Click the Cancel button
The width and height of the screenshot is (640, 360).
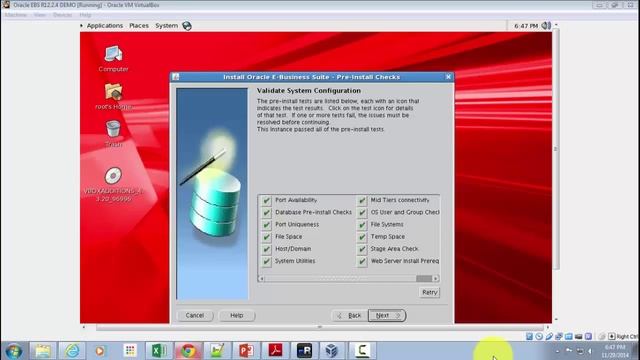click(x=195, y=316)
